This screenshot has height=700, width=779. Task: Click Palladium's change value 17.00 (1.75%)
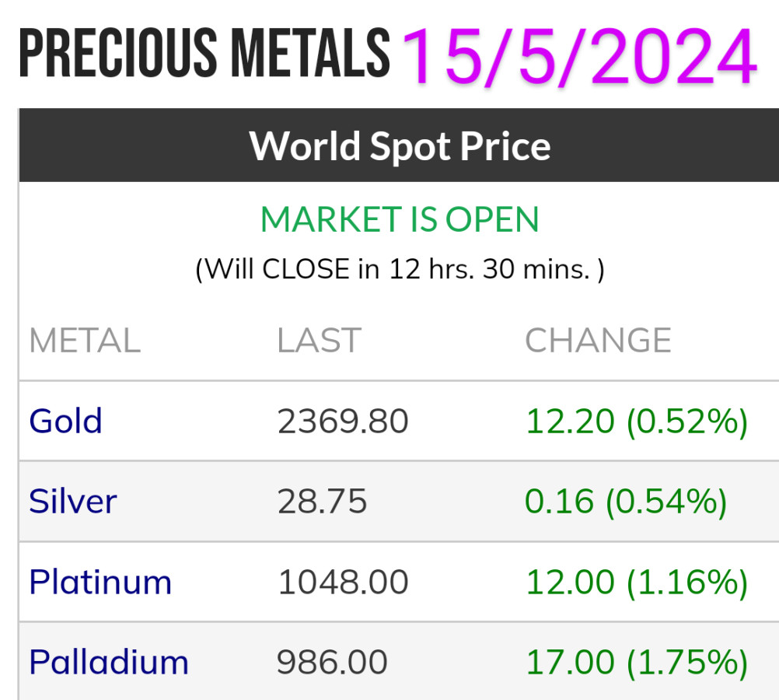tap(637, 663)
